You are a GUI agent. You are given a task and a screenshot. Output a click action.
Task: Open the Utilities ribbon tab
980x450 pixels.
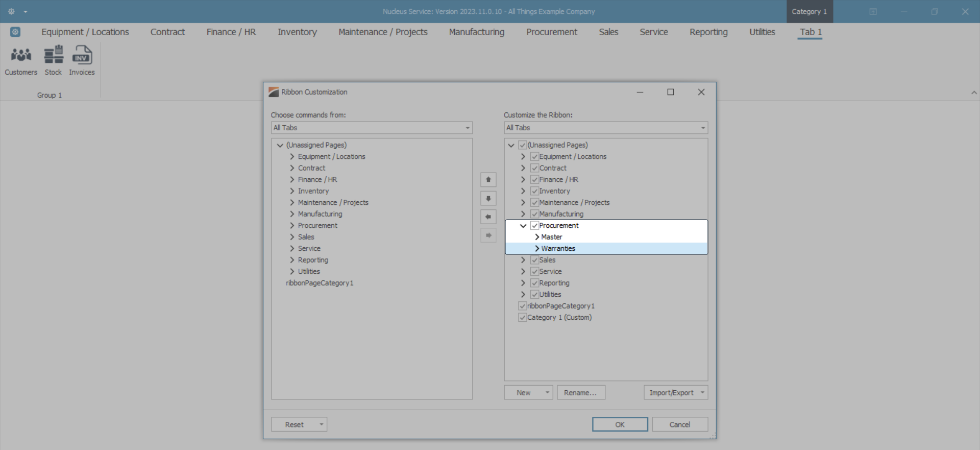pyautogui.click(x=762, y=32)
